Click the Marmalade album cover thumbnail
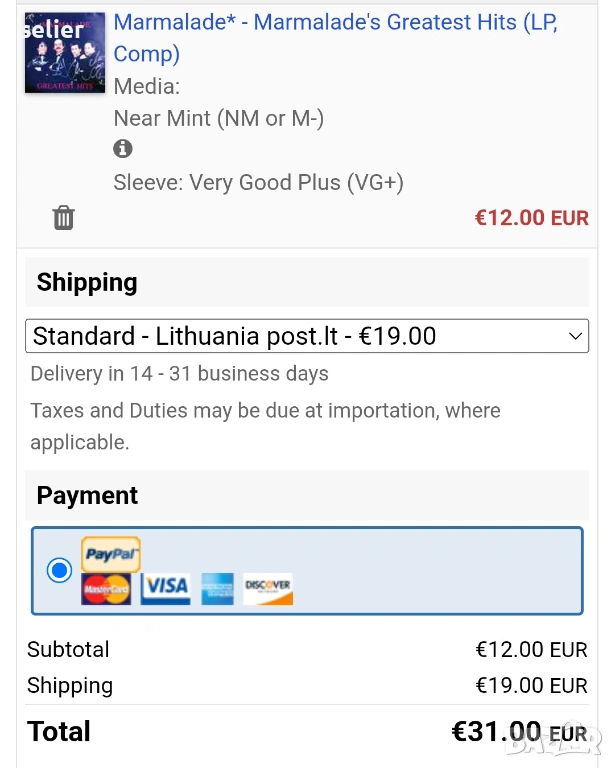 point(65,52)
